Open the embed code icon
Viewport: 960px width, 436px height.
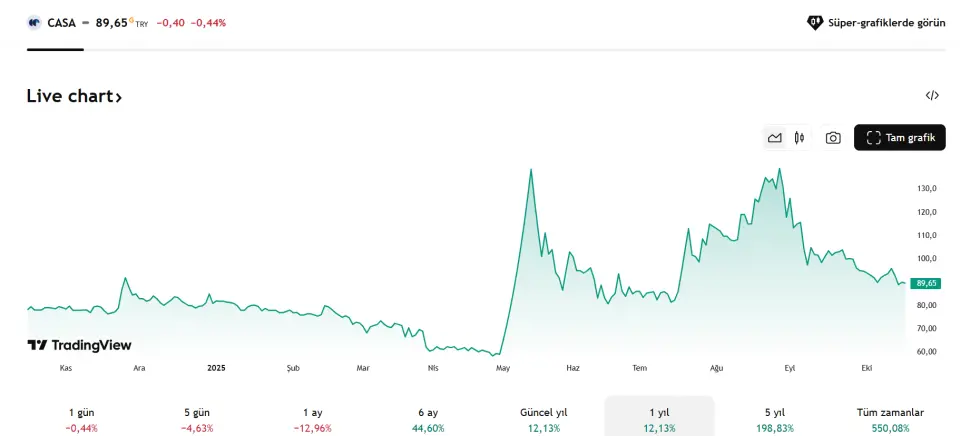tap(932, 96)
